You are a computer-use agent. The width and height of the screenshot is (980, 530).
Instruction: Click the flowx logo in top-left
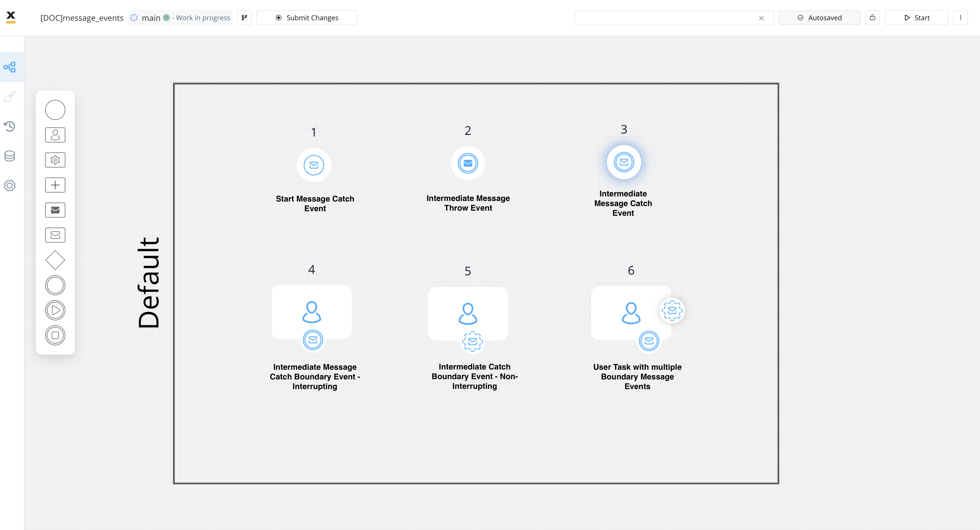(11, 17)
